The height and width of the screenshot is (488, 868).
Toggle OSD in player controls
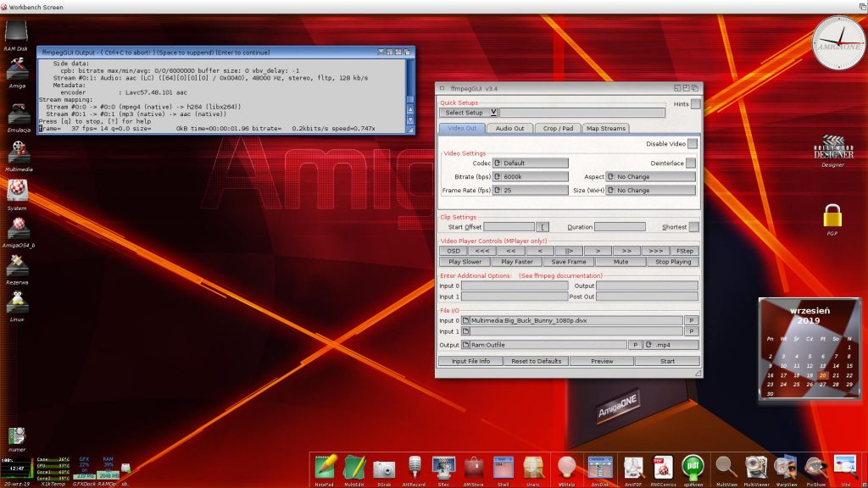tap(453, 251)
